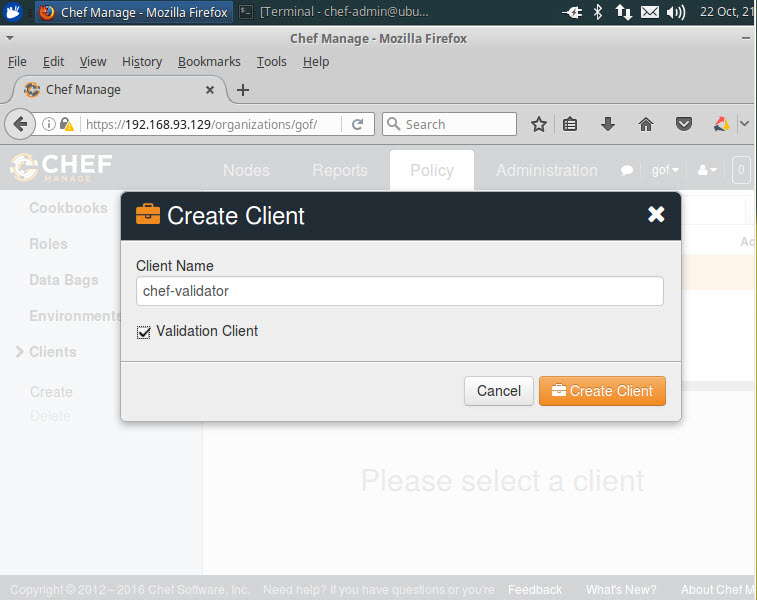Open the History menu
This screenshot has height=600, width=757.
coord(142,62)
